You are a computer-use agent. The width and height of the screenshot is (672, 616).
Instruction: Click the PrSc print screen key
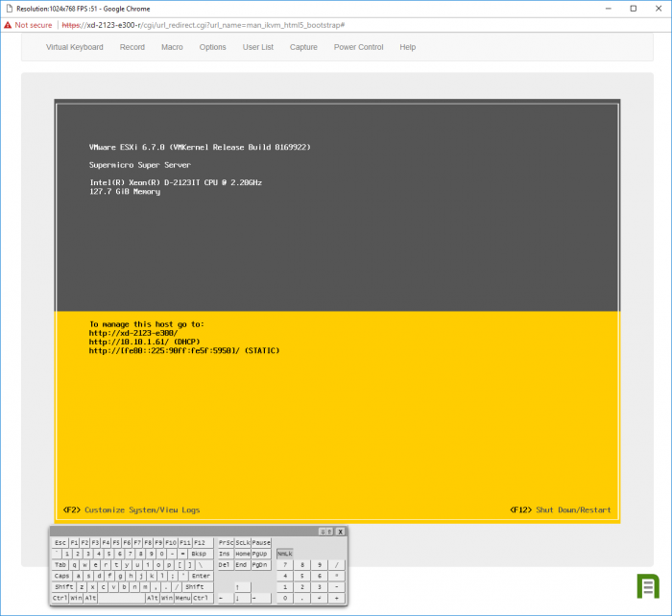click(x=226, y=543)
